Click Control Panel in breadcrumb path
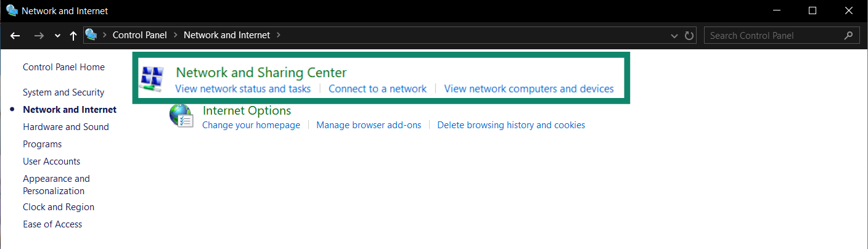 coord(139,35)
